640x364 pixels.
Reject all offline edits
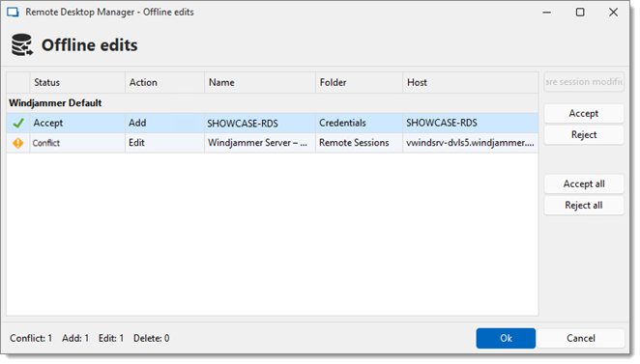point(584,205)
